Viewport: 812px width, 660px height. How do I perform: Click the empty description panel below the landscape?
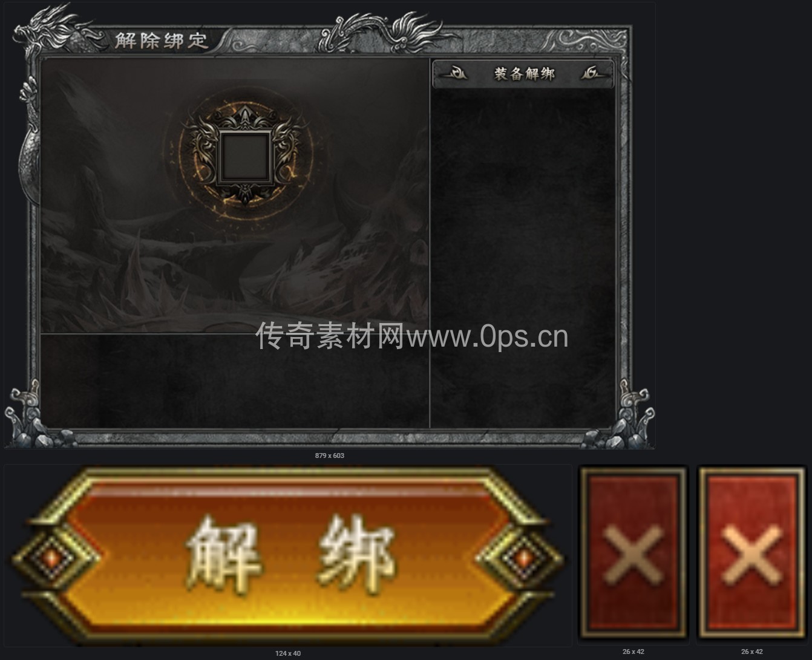235,381
